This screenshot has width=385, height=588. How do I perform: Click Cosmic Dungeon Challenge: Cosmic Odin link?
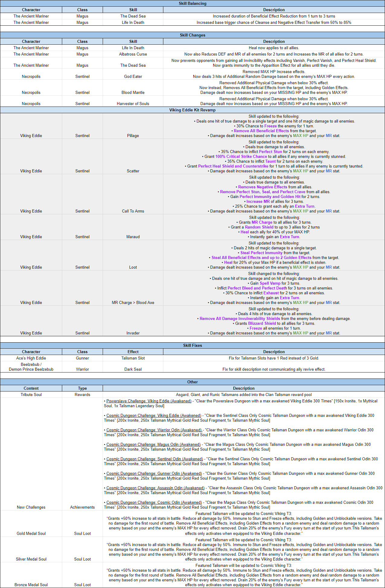click(x=154, y=503)
